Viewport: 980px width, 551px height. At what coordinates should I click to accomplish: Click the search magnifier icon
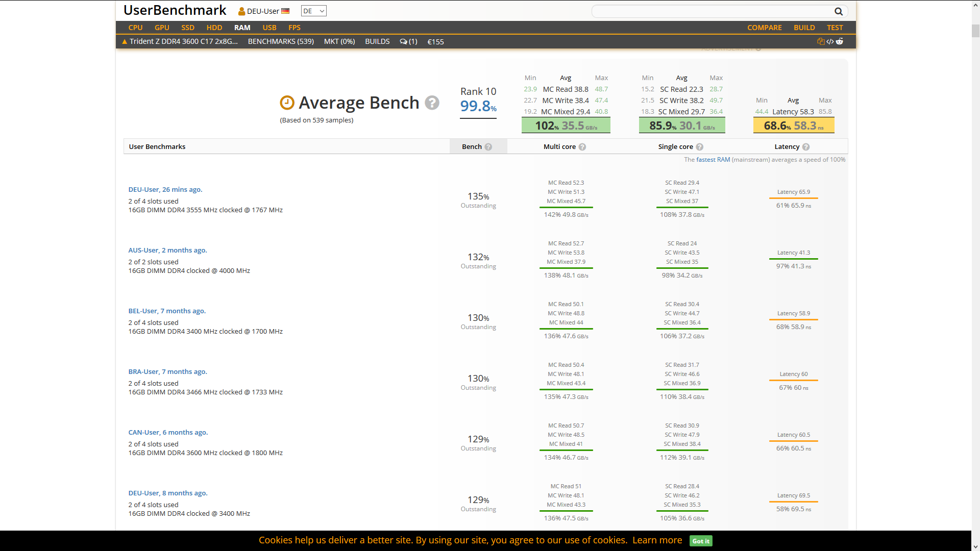point(838,11)
